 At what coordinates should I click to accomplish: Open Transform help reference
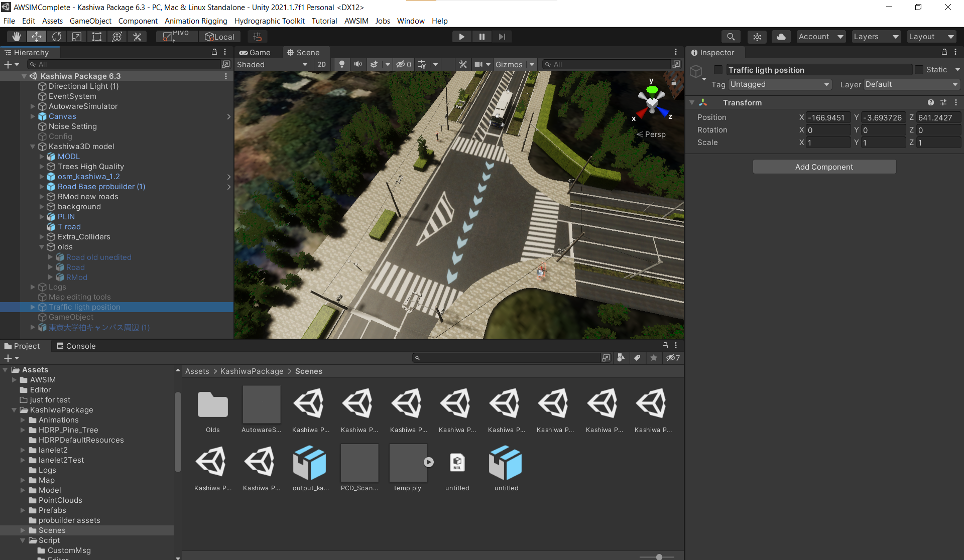pyautogui.click(x=930, y=102)
